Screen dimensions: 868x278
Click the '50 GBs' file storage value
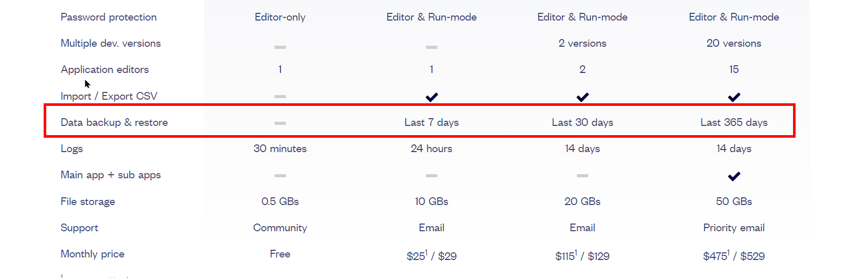(734, 201)
